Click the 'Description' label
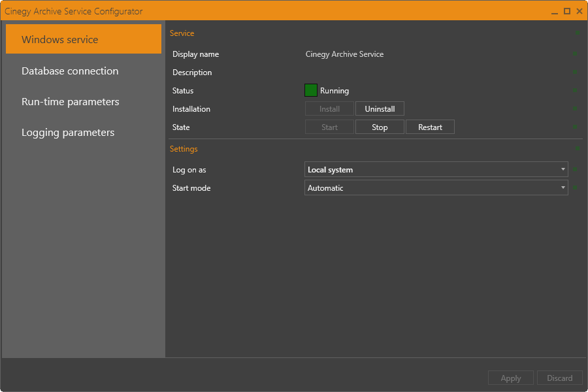The height and width of the screenshot is (392, 588). 192,73
